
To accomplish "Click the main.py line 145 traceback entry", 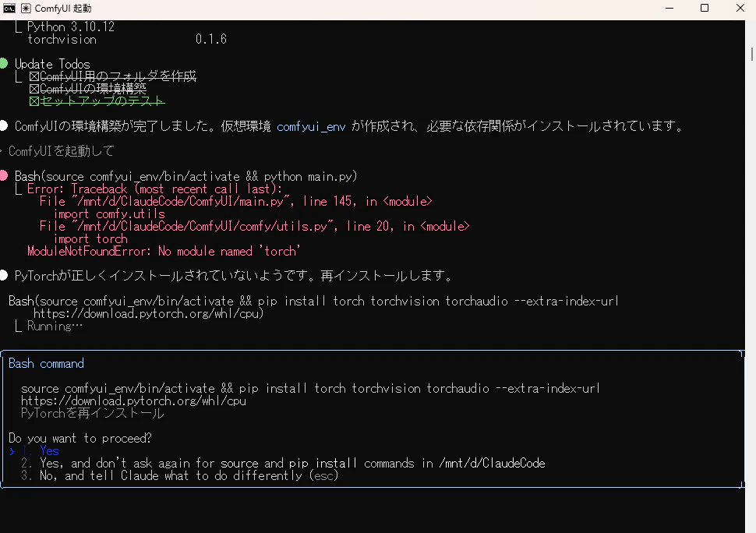I will coord(236,201).
